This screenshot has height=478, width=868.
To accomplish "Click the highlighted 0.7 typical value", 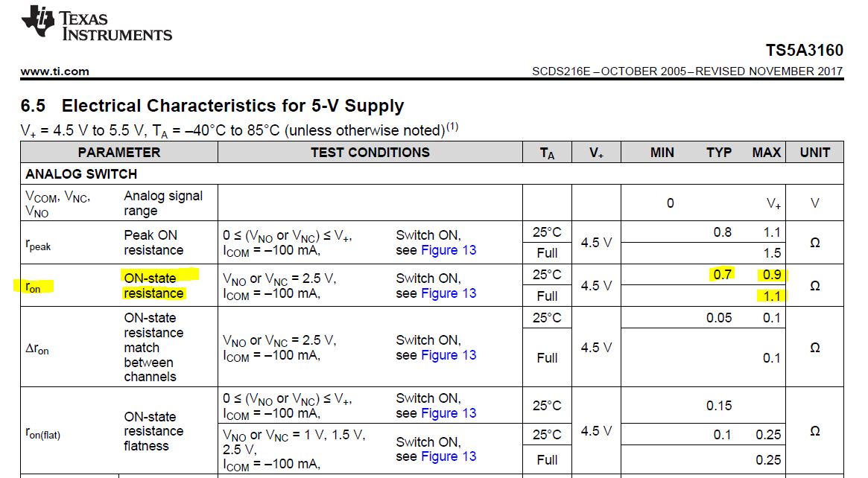I will (x=722, y=275).
